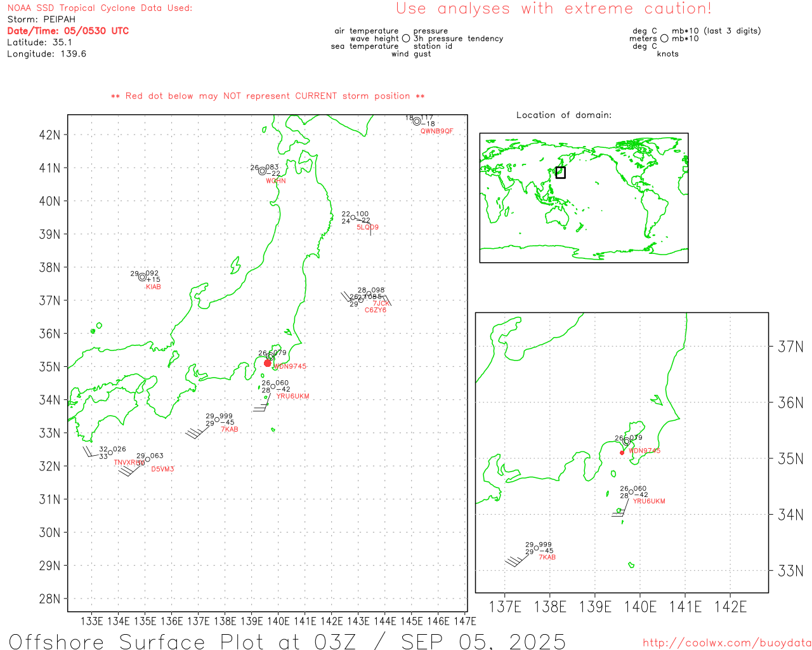The width and height of the screenshot is (812, 650).
Task: Click YRU6UKM label on inset map
Action: [x=650, y=501]
